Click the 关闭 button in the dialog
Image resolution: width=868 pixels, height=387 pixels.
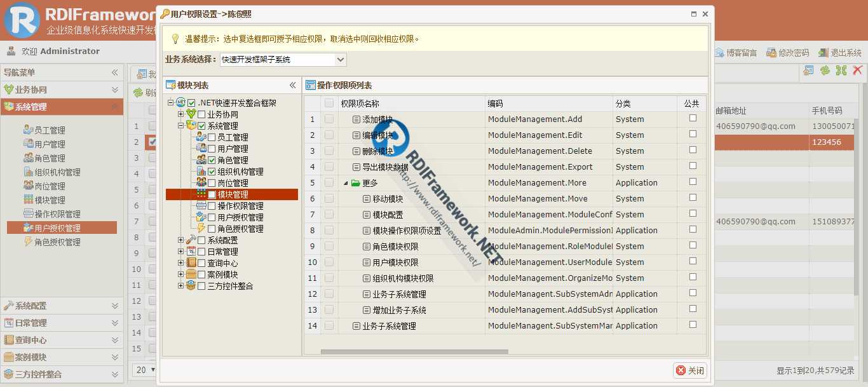690,370
